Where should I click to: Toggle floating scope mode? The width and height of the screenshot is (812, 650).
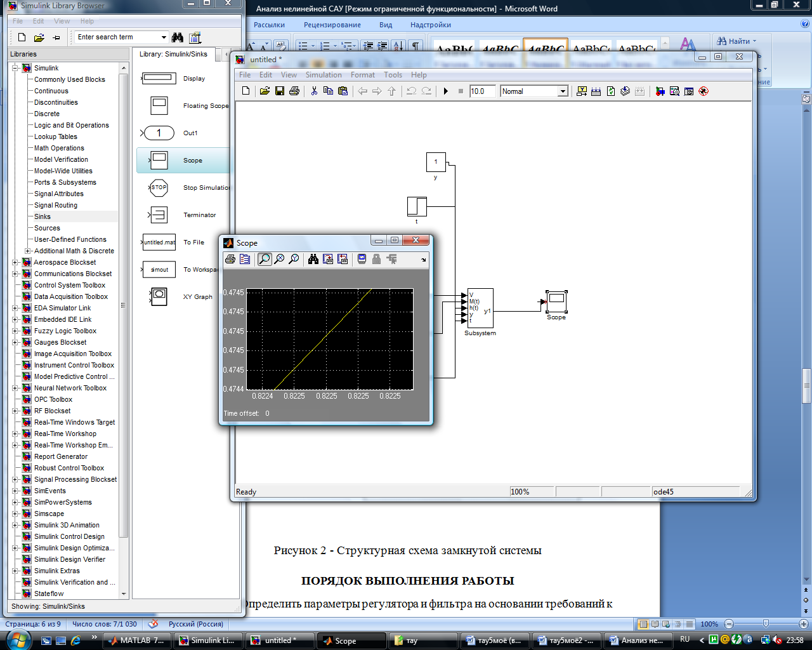point(362,259)
